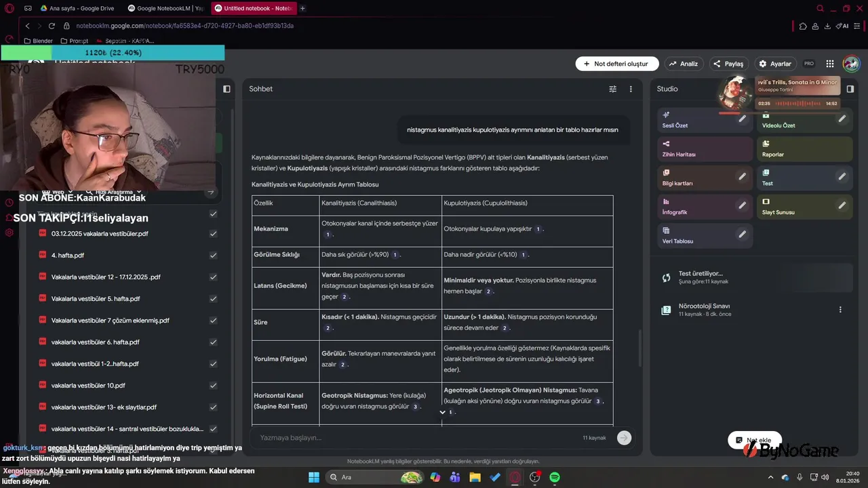Click citation 3 in Geotropik Nistagmus cell

click(416, 407)
